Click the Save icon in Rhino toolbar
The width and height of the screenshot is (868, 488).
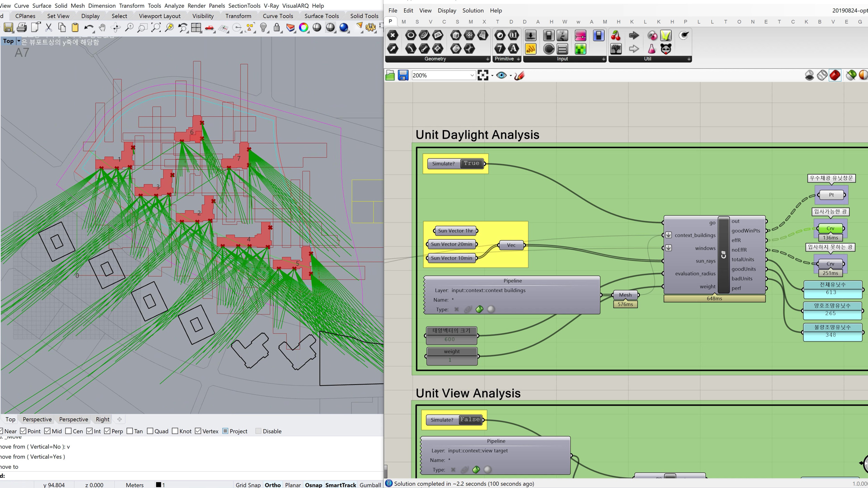click(8, 27)
